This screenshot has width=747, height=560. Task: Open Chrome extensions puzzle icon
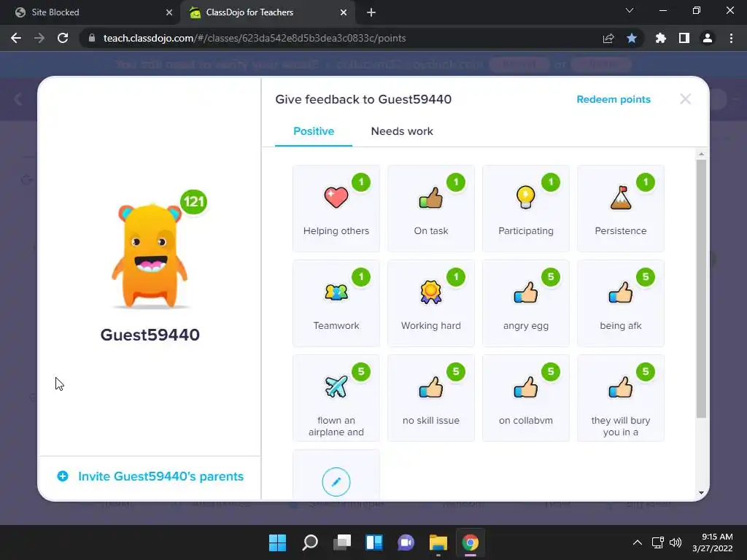point(660,38)
